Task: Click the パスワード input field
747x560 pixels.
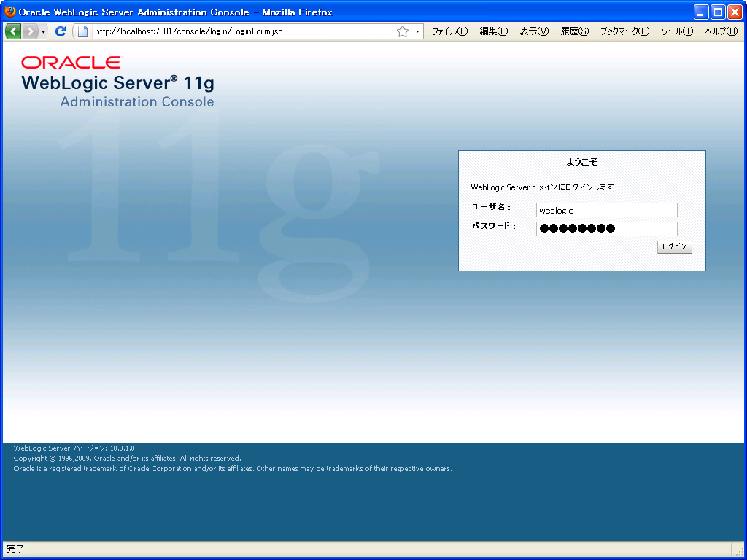Action: (x=606, y=228)
